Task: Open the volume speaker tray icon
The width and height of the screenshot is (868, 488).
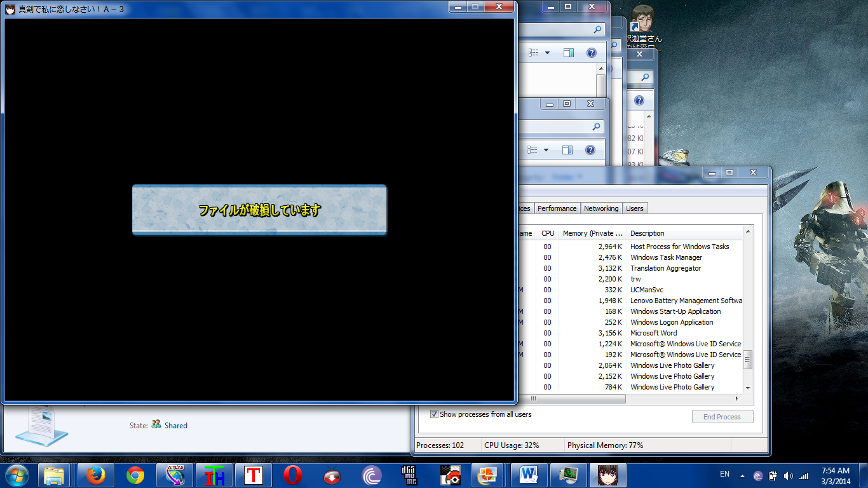Action: [x=789, y=476]
